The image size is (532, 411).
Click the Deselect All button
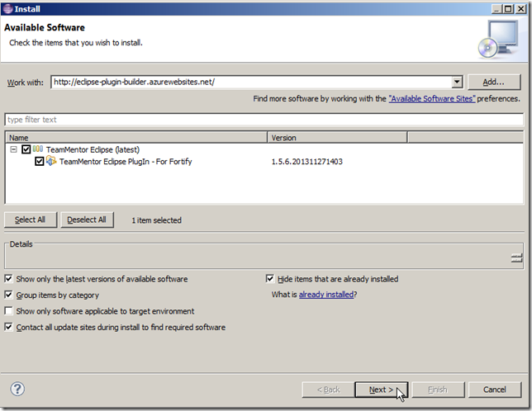pyautogui.click(x=87, y=220)
